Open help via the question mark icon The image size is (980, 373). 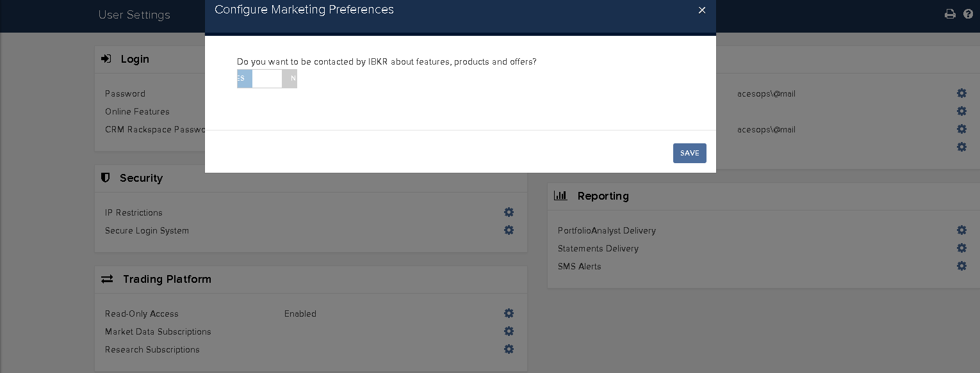click(968, 14)
